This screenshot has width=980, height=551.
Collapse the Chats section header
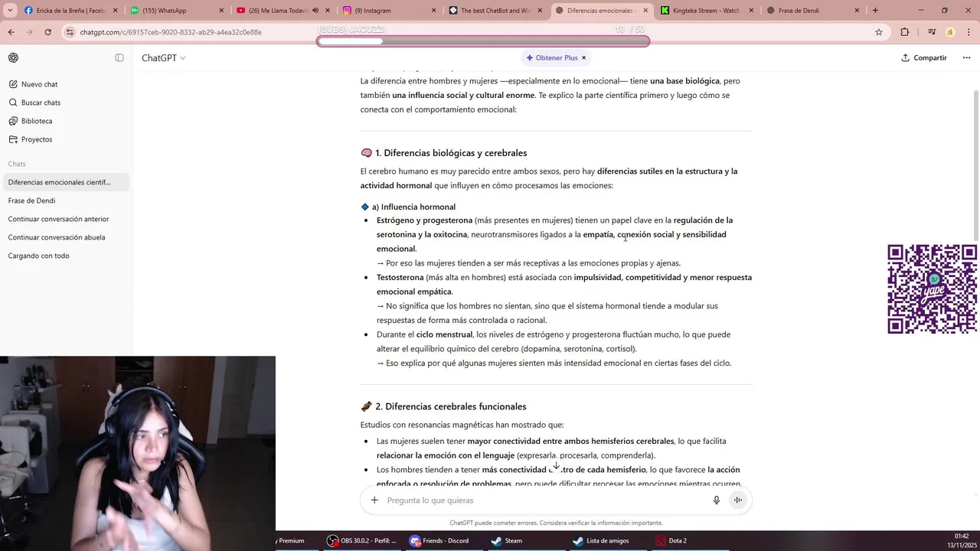coord(17,164)
